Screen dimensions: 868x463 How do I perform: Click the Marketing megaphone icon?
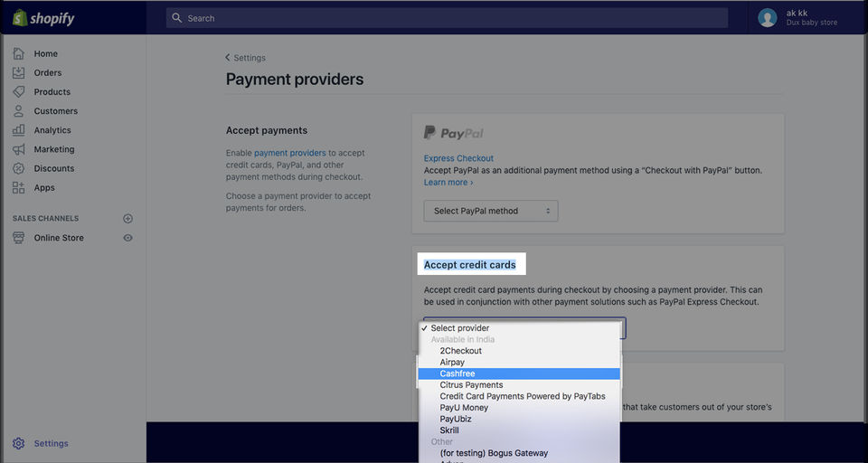(19, 149)
